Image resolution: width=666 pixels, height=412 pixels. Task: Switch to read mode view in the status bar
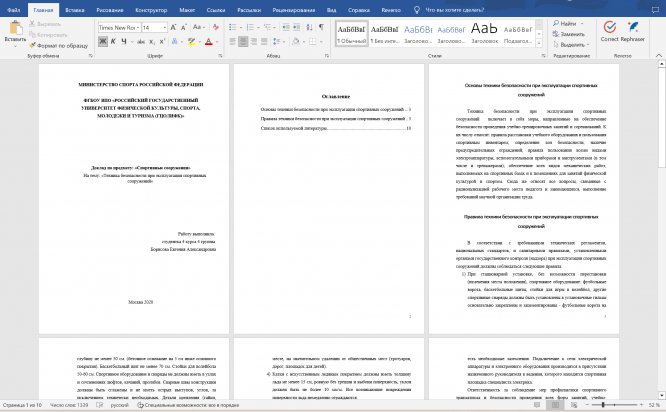coord(537,405)
